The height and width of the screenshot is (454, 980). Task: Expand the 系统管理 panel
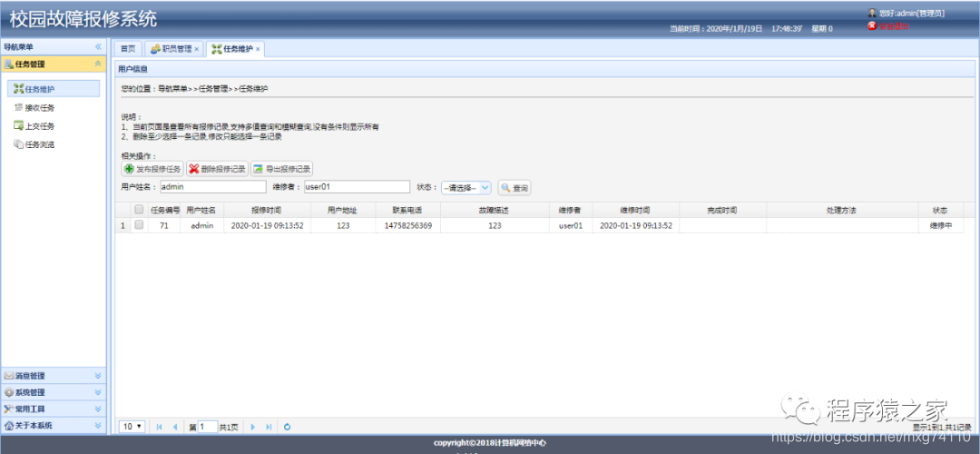click(x=98, y=393)
